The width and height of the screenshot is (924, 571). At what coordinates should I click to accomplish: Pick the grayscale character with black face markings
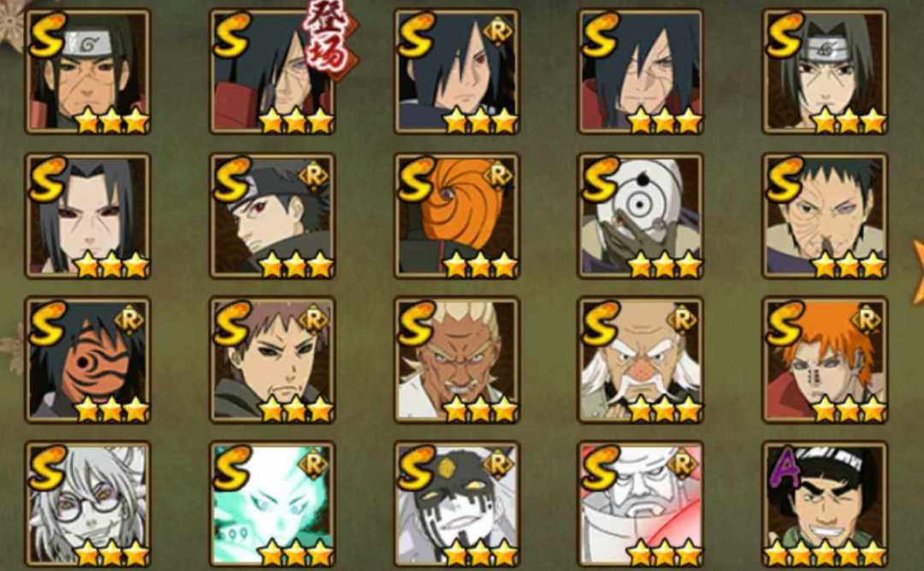tap(457, 504)
